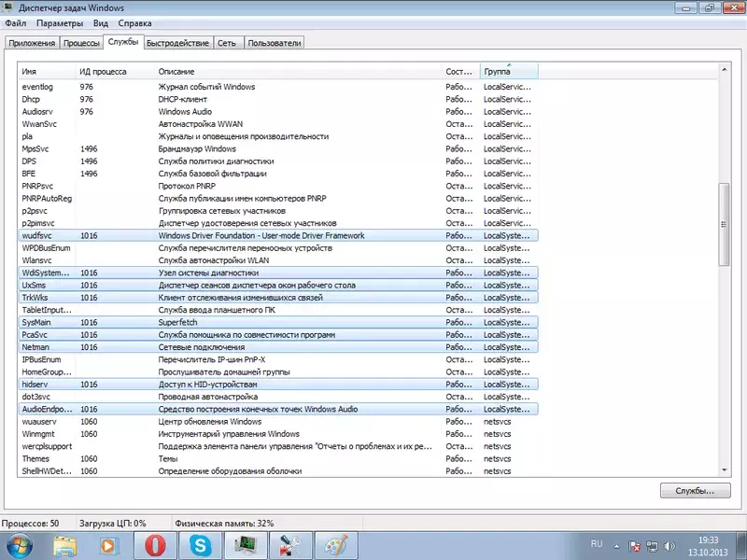Sort by the Описание column header
This screenshot has height=560, width=747.
pyautogui.click(x=298, y=72)
